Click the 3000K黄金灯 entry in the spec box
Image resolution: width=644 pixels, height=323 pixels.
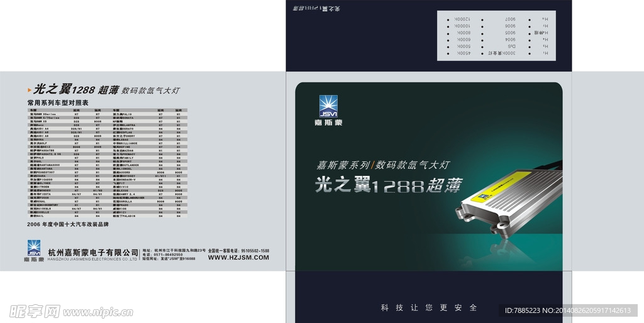coord(502,53)
